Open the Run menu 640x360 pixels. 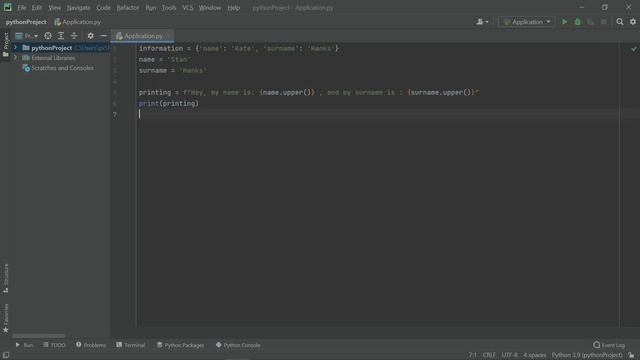click(x=151, y=8)
